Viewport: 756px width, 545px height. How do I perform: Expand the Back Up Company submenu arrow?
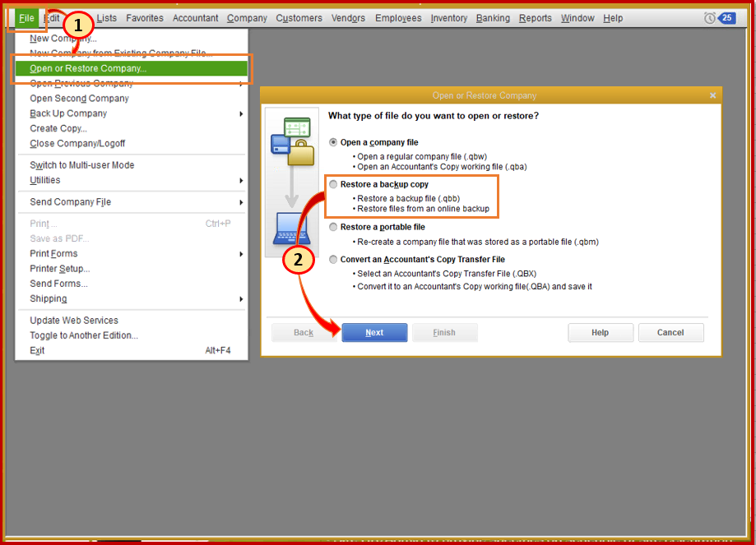tap(241, 113)
